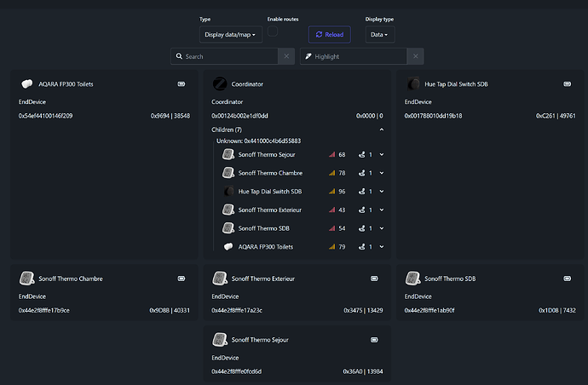Enable the routes checkbox

click(273, 32)
